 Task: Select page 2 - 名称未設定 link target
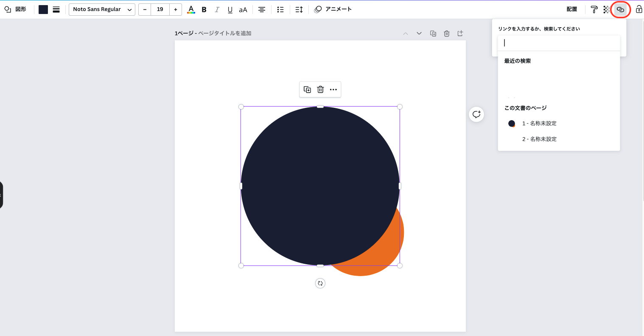[x=540, y=139]
